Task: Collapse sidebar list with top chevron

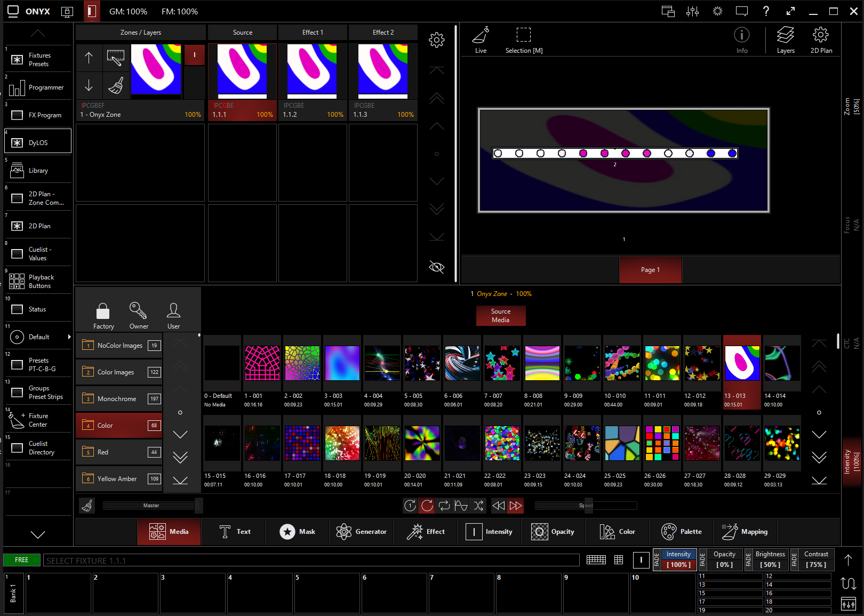Action: pyautogui.click(x=38, y=34)
